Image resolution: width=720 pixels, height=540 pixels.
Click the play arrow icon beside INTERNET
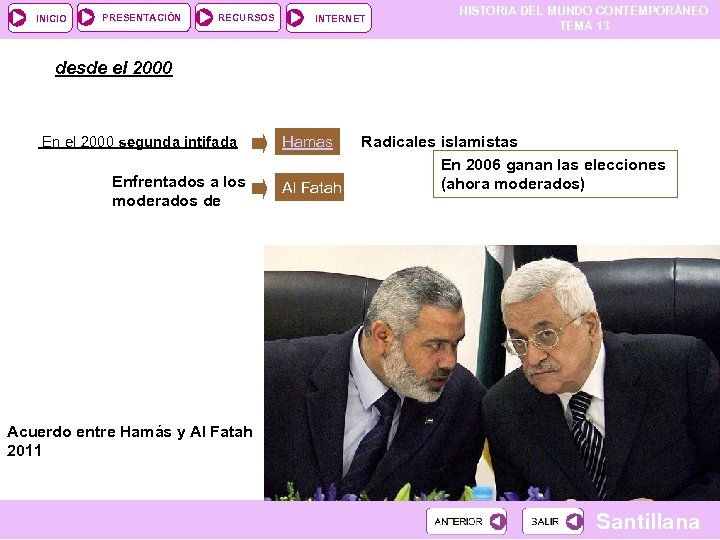295,18
